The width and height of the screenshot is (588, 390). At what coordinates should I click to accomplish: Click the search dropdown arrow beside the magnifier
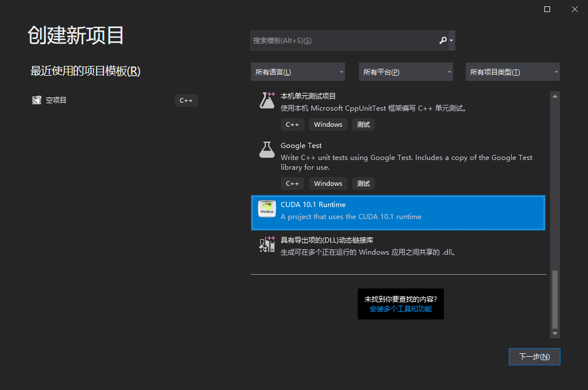451,40
